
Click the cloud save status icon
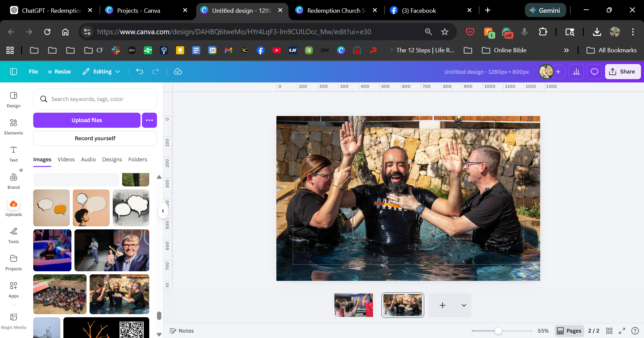point(178,71)
